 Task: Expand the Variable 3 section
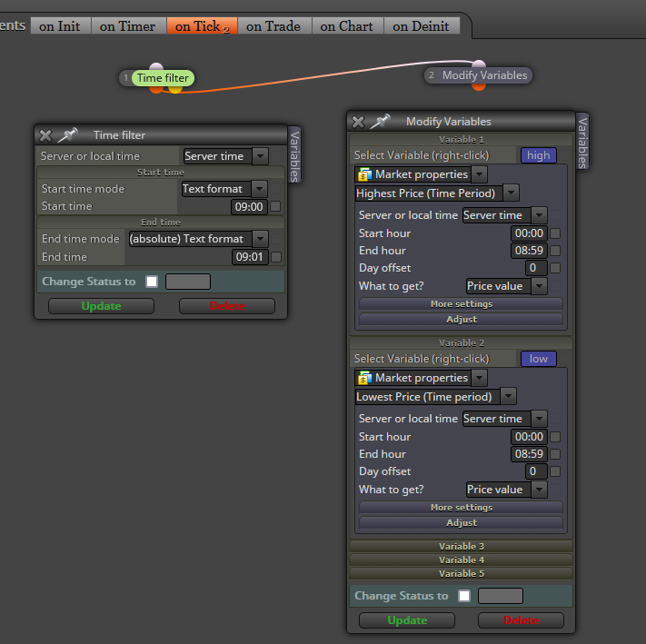click(461, 547)
